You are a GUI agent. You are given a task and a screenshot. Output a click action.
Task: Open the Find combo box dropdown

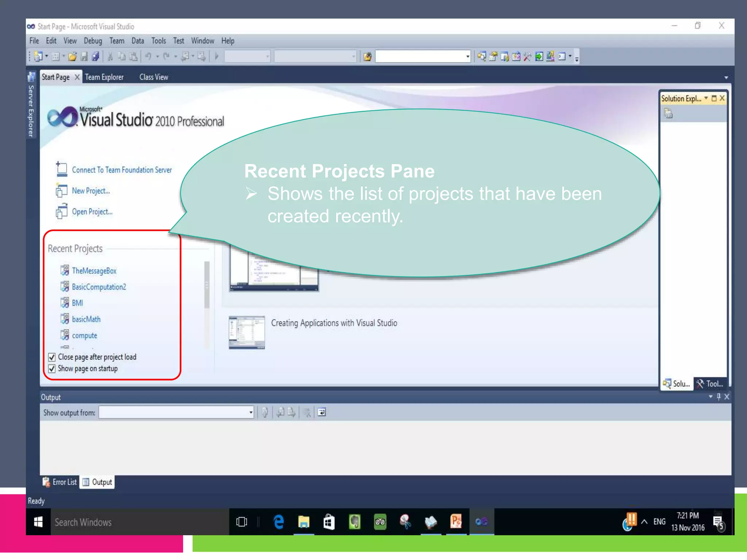click(x=467, y=57)
